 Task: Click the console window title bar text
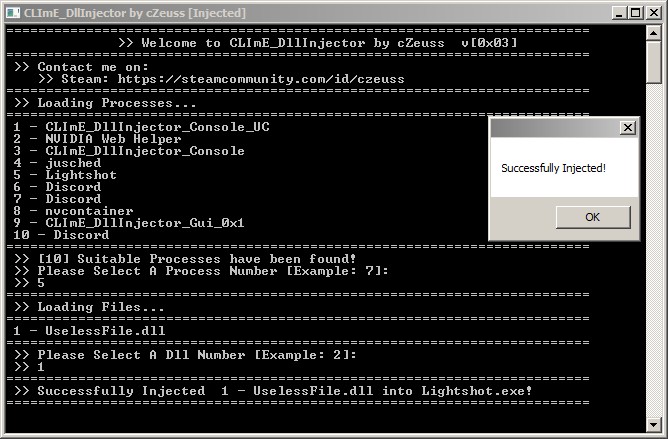[135, 13]
